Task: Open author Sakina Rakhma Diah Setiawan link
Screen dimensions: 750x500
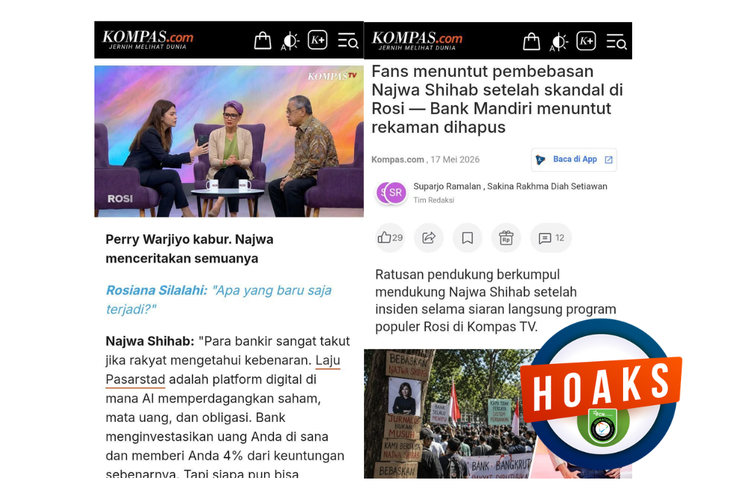Action: point(547,187)
